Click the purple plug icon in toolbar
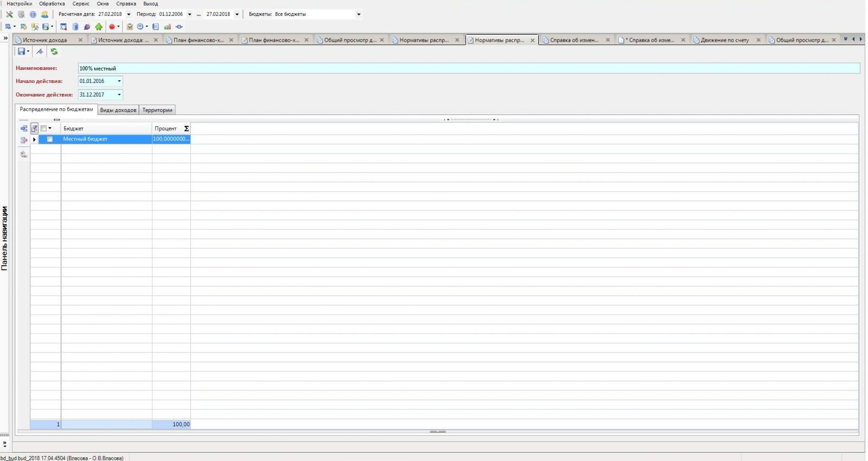 [x=87, y=27]
